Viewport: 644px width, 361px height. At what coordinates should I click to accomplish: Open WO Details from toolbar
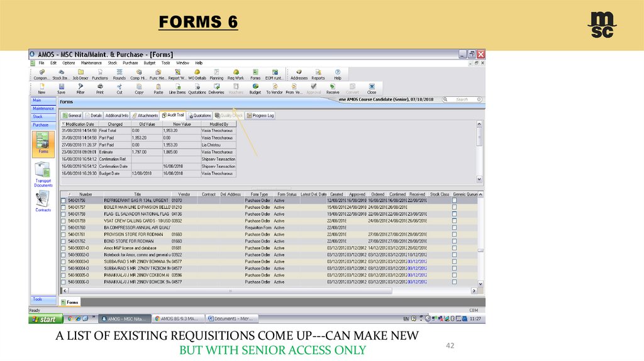point(197,74)
